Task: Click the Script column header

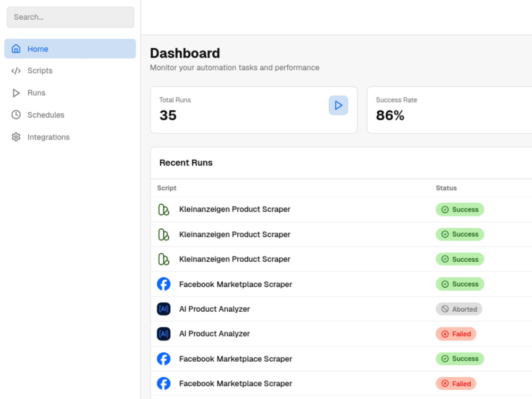Action: pyautogui.click(x=167, y=188)
